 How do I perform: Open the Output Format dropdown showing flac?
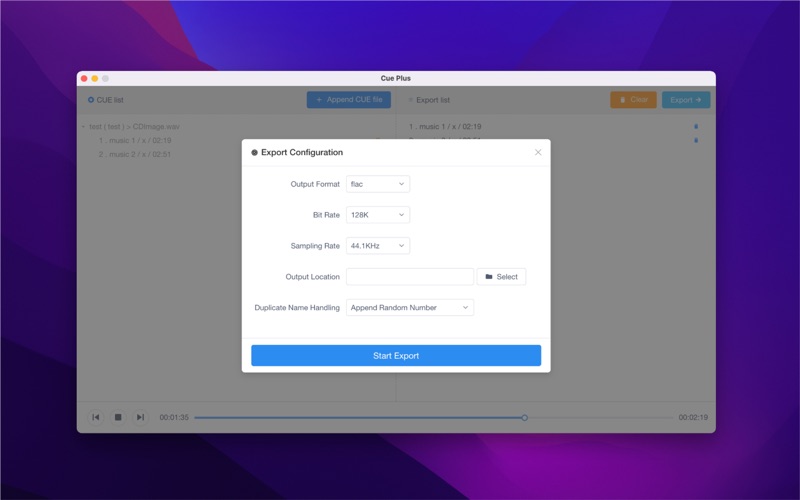pyautogui.click(x=378, y=184)
